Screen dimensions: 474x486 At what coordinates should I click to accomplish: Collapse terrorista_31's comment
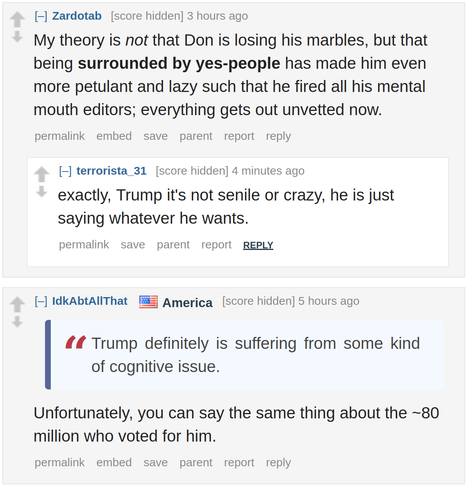click(x=65, y=171)
